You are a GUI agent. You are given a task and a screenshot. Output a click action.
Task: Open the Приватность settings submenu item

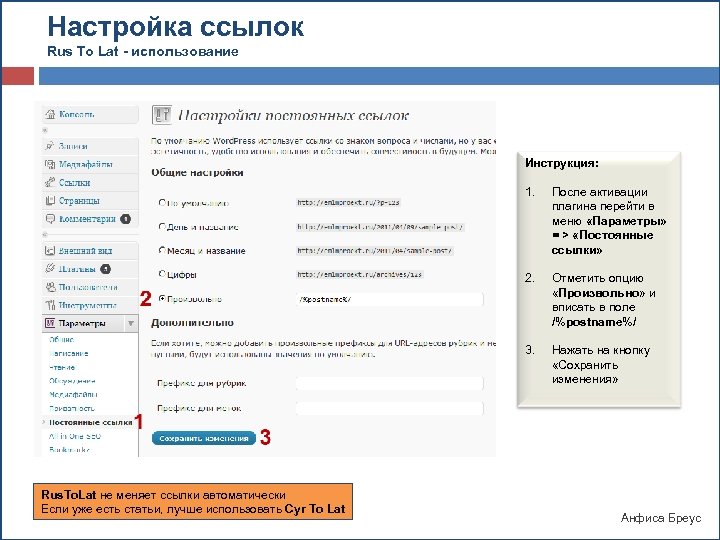point(72,408)
